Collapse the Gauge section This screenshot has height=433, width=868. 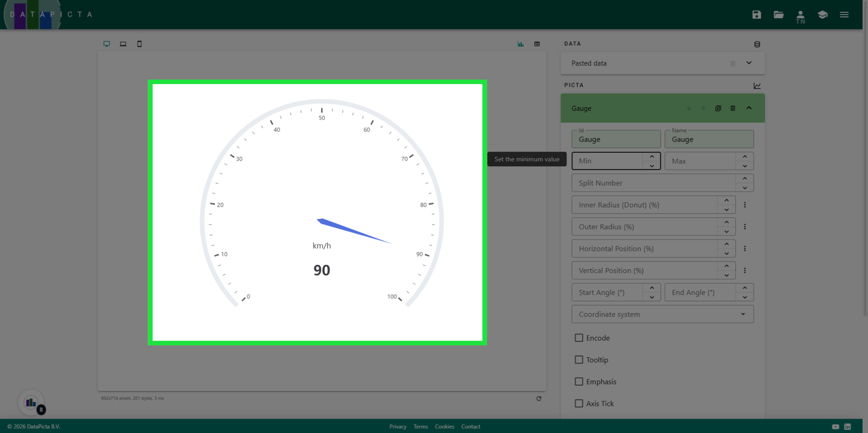pos(749,108)
